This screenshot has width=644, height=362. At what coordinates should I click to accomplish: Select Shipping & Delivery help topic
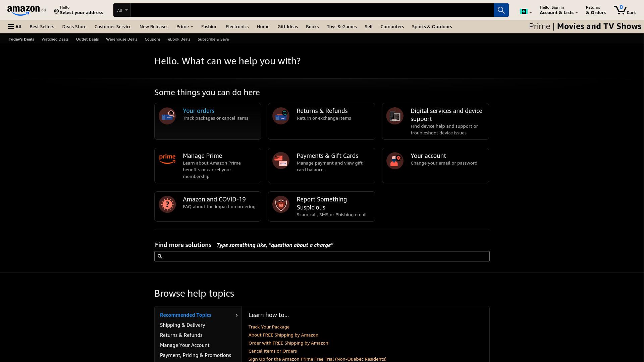[182, 325]
